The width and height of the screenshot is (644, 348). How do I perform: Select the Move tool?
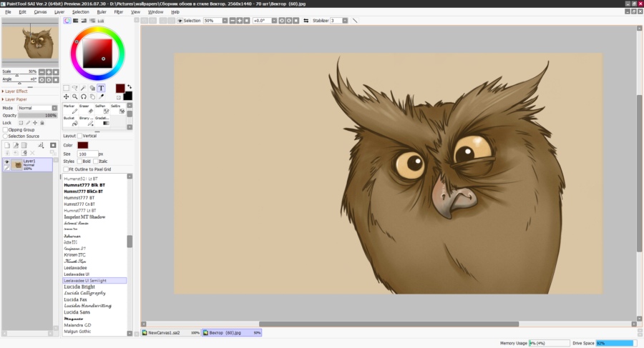pyautogui.click(x=67, y=96)
